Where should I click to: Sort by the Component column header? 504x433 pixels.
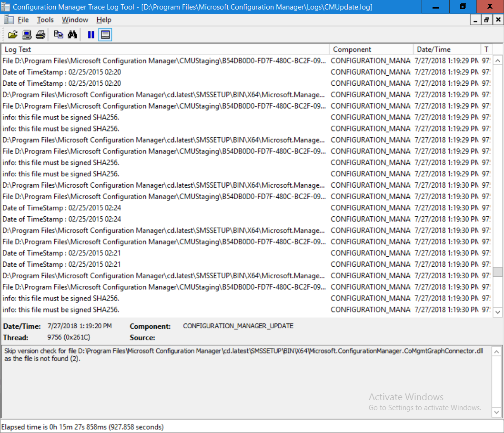click(x=372, y=50)
